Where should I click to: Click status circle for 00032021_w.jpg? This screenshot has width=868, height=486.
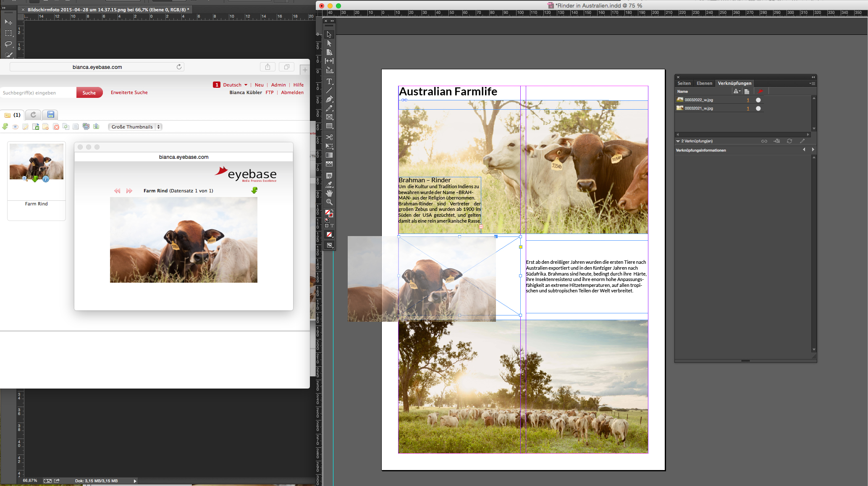(x=758, y=108)
